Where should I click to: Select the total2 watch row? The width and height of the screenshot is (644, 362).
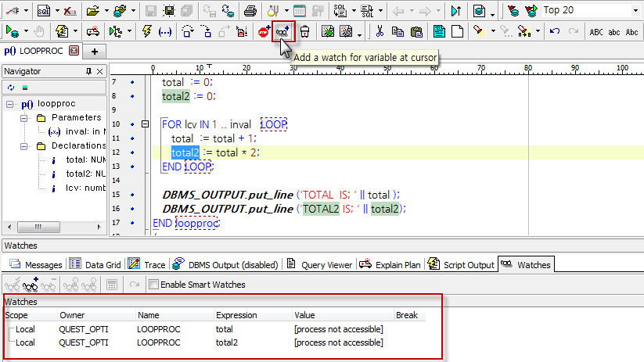[x=225, y=342]
